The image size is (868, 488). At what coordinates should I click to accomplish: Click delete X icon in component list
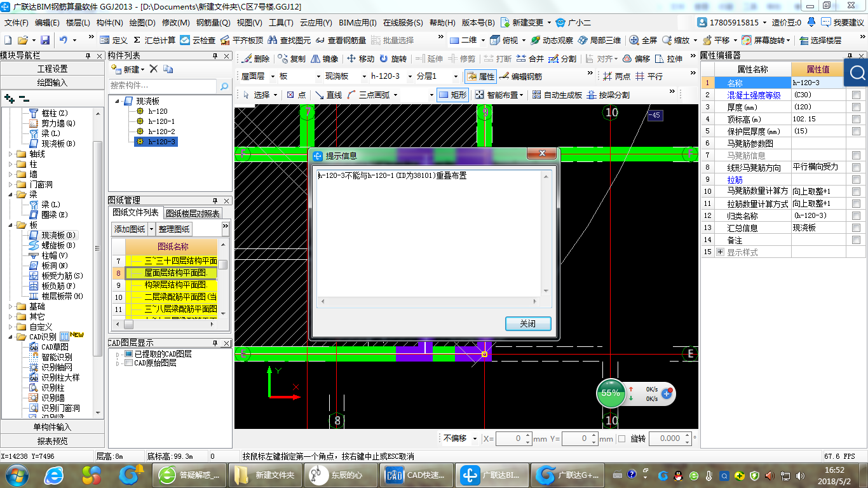(x=153, y=69)
